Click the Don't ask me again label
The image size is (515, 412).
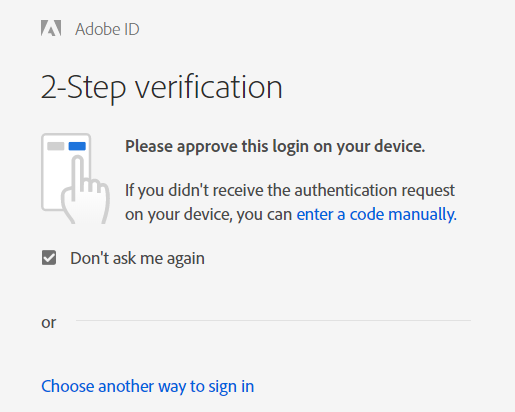click(x=137, y=258)
